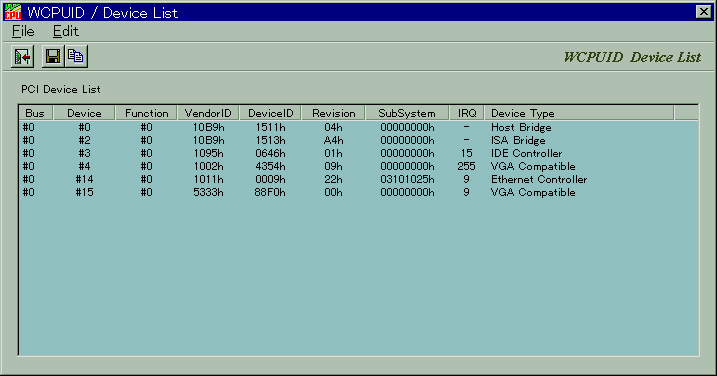Click the IRQ column header
717x376 pixels.
pos(466,113)
